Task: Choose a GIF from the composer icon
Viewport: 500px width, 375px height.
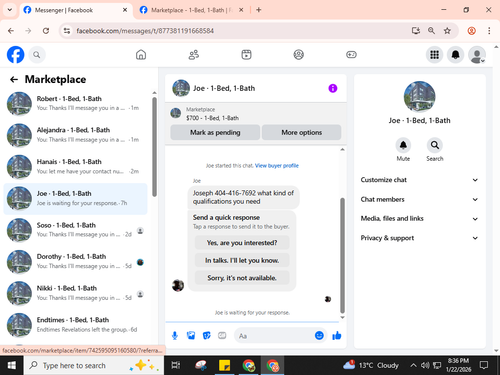Action: (222, 336)
